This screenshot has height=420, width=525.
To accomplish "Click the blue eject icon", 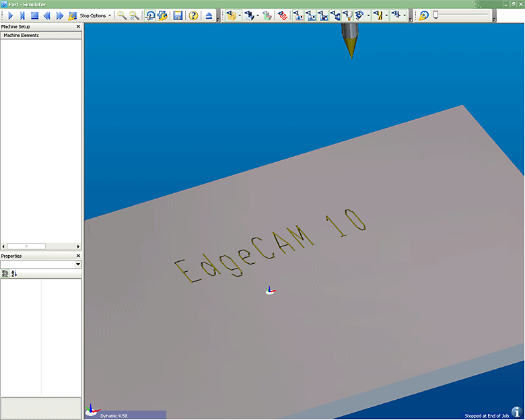I will [209, 15].
